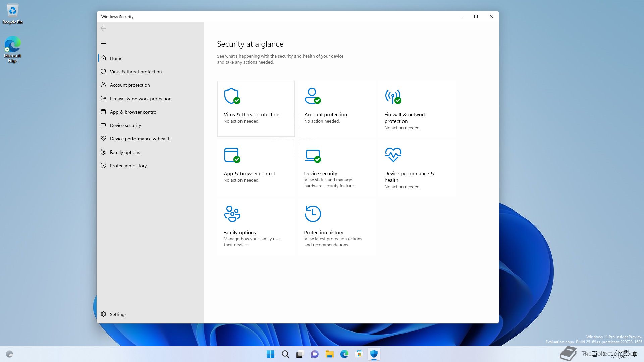The height and width of the screenshot is (362, 644).
Task: Click the back arrow in Windows Security
Action: pos(103,28)
